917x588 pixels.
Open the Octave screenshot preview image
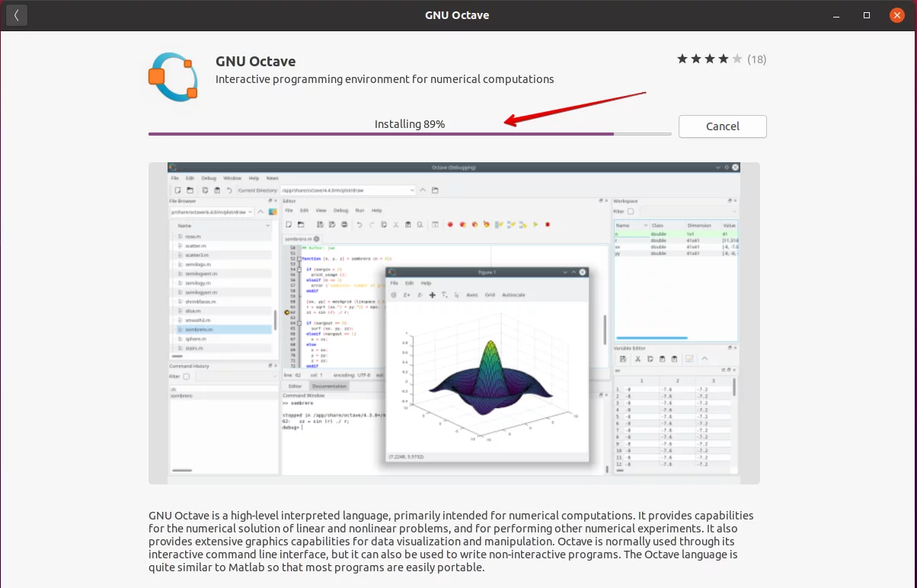[454, 323]
